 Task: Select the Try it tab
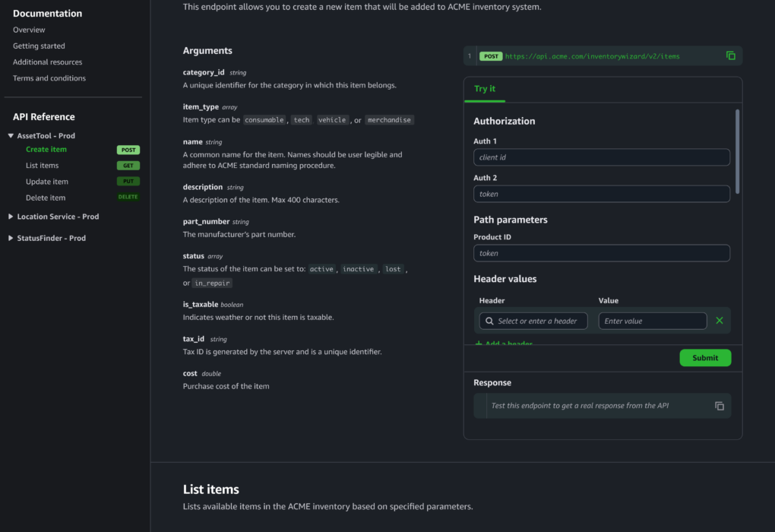click(485, 89)
